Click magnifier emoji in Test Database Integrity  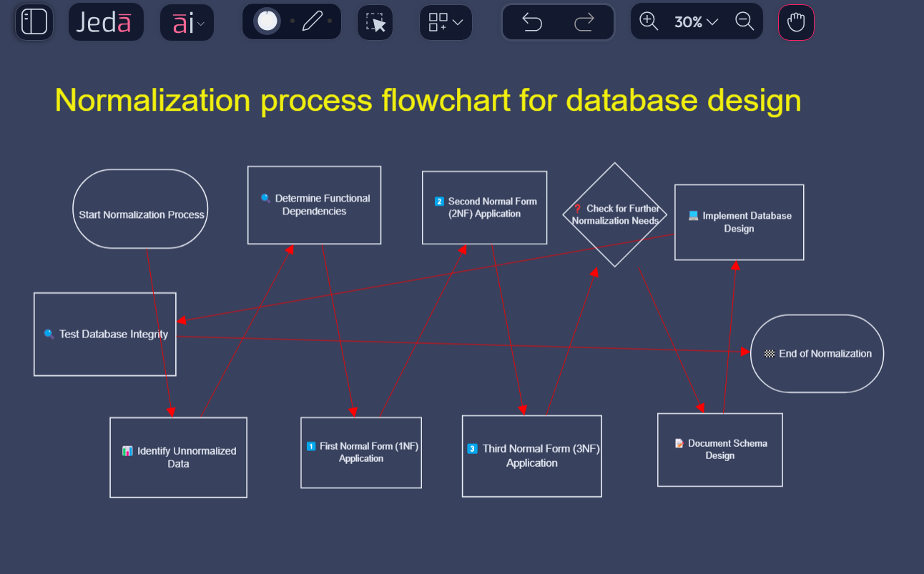click(49, 334)
